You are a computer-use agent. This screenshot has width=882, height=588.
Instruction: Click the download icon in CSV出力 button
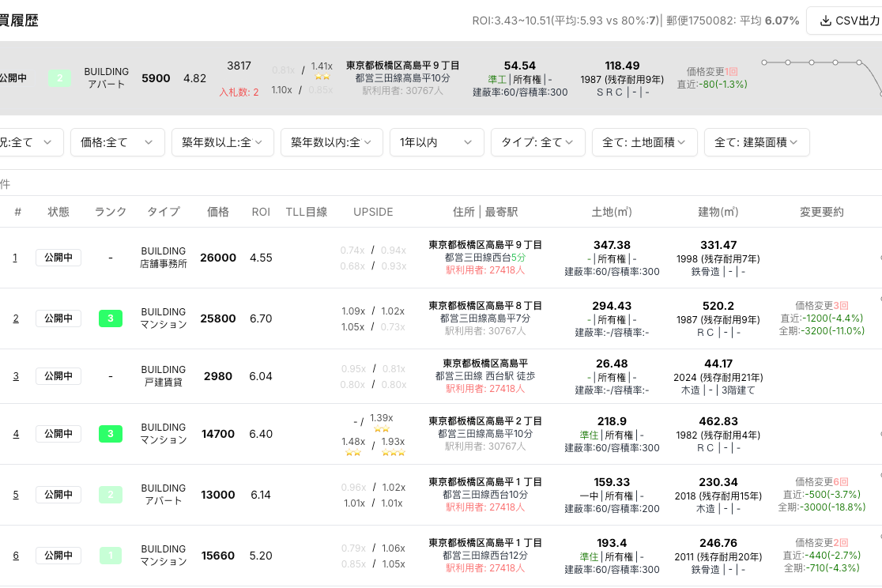click(825, 21)
